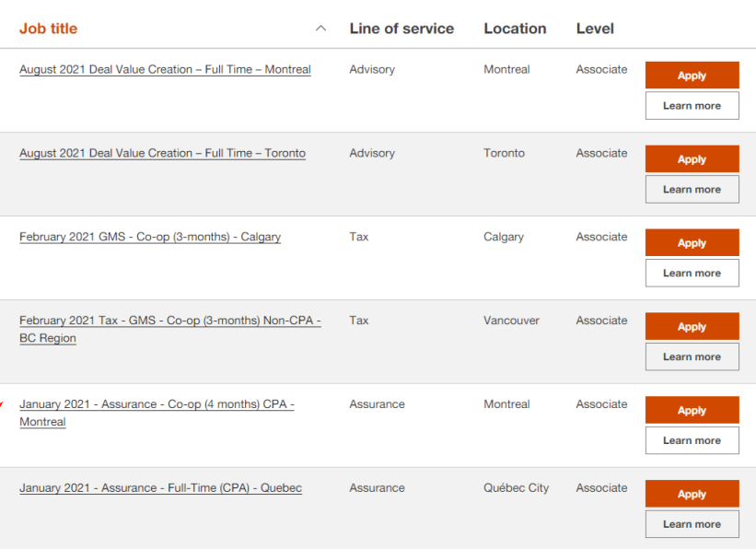This screenshot has height=549, width=756.
Task: Click the Line of service column header
Action: pyautogui.click(x=401, y=29)
